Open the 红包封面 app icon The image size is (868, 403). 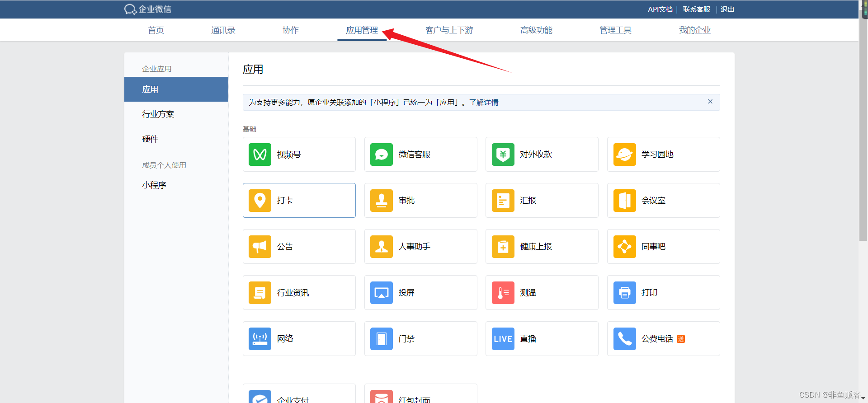pos(382,396)
